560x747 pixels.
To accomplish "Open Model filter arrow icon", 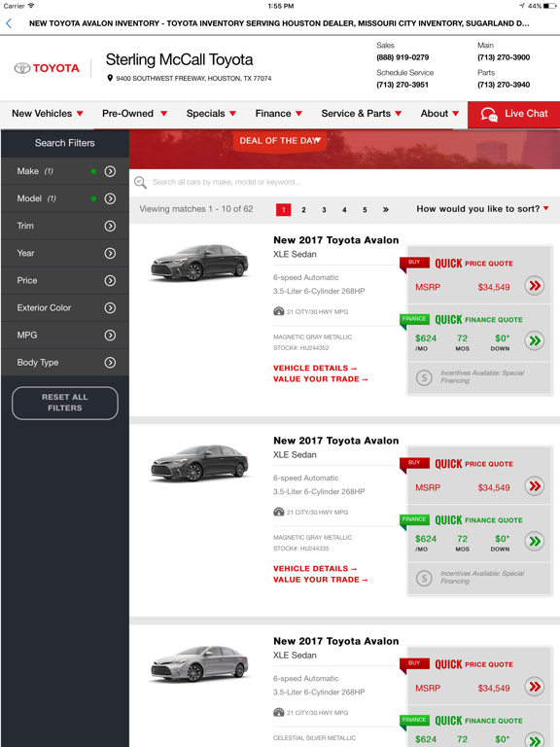I will [110, 198].
